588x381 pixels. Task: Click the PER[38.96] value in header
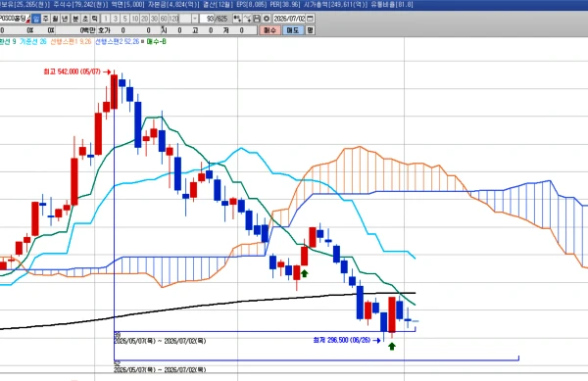[285, 5]
